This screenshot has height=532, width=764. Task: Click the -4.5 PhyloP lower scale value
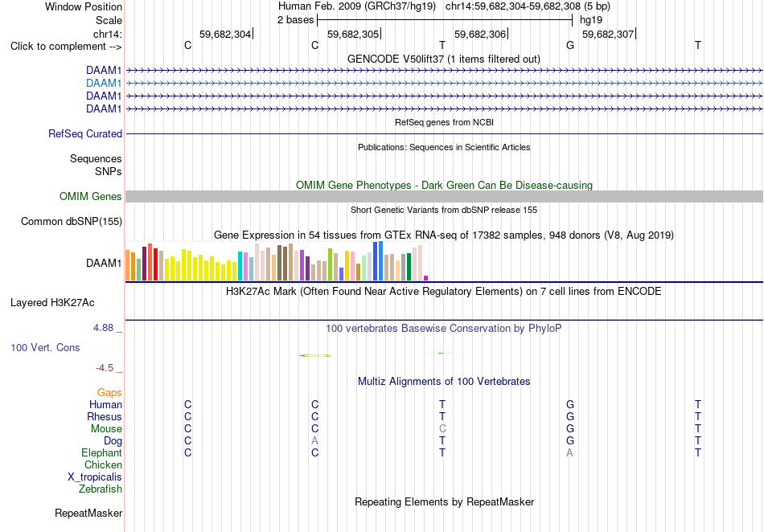(x=105, y=367)
